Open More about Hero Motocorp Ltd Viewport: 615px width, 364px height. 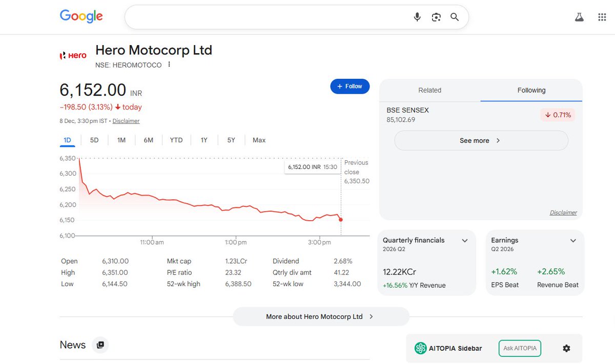point(321,316)
